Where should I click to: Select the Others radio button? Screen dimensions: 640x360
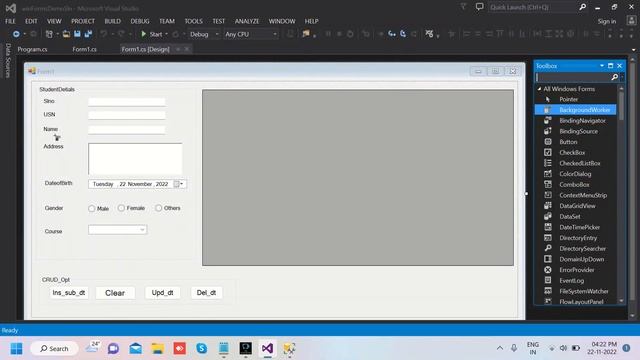click(x=158, y=208)
